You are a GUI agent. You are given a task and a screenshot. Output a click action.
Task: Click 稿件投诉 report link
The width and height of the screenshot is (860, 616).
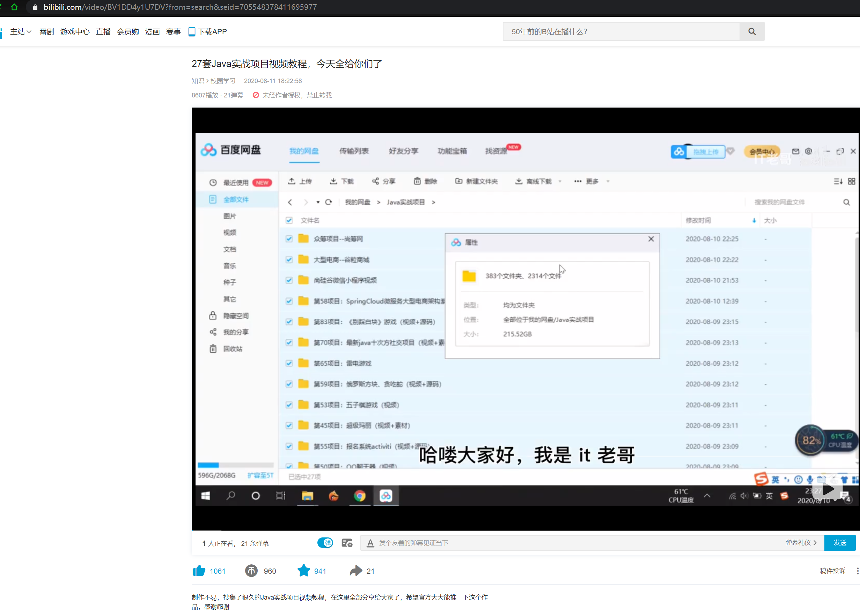point(832,571)
